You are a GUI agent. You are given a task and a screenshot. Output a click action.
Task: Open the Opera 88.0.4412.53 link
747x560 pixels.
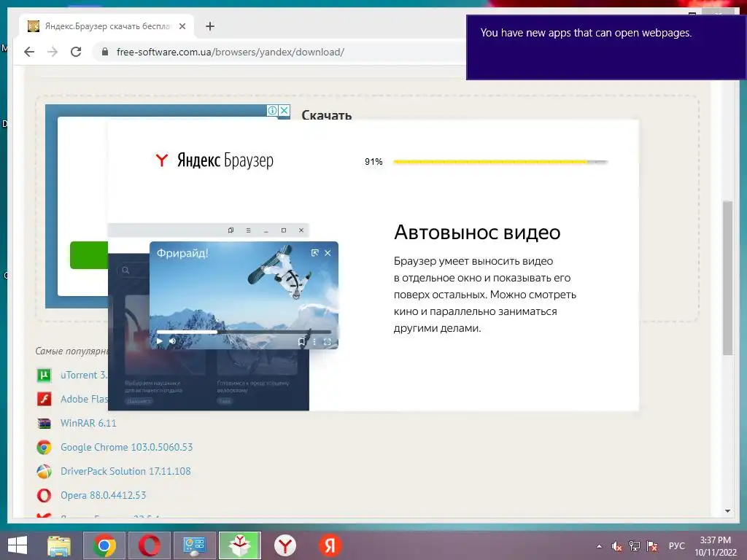(x=103, y=495)
